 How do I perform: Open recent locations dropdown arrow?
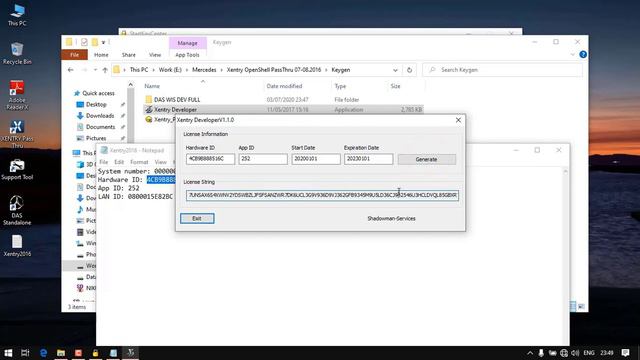[95, 70]
